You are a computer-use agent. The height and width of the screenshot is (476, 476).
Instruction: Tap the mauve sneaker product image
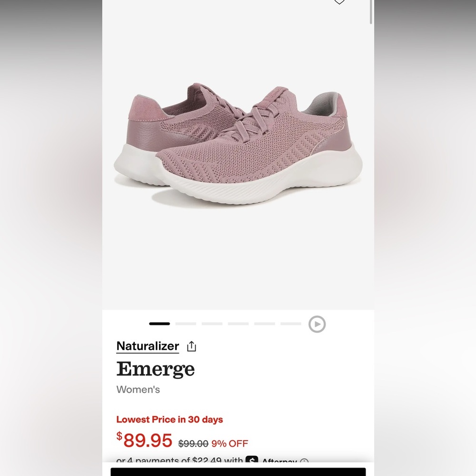tap(238, 146)
